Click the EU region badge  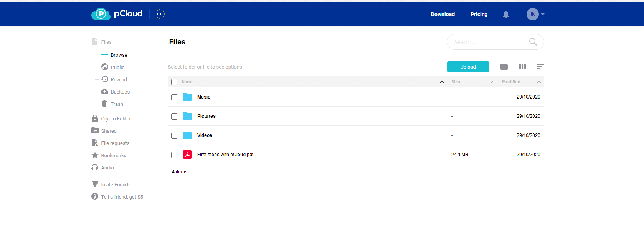[x=160, y=14]
